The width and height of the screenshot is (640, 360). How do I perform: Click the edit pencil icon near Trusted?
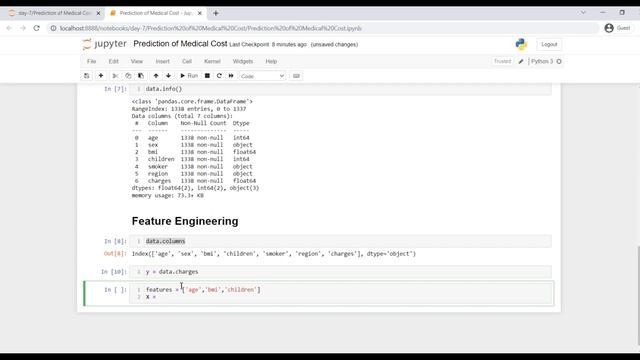coord(521,62)
